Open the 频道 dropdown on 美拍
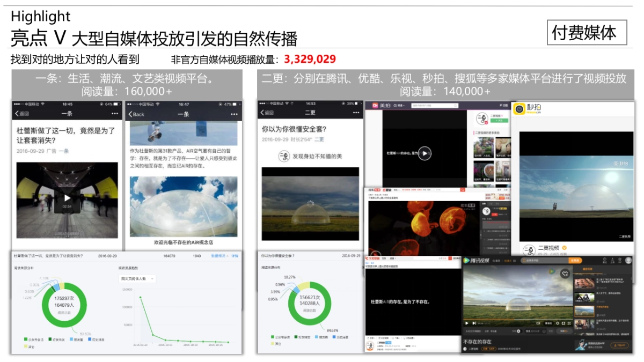Image resolution: width=644 pixels, height=362 pixels. [x=400, y=105]
